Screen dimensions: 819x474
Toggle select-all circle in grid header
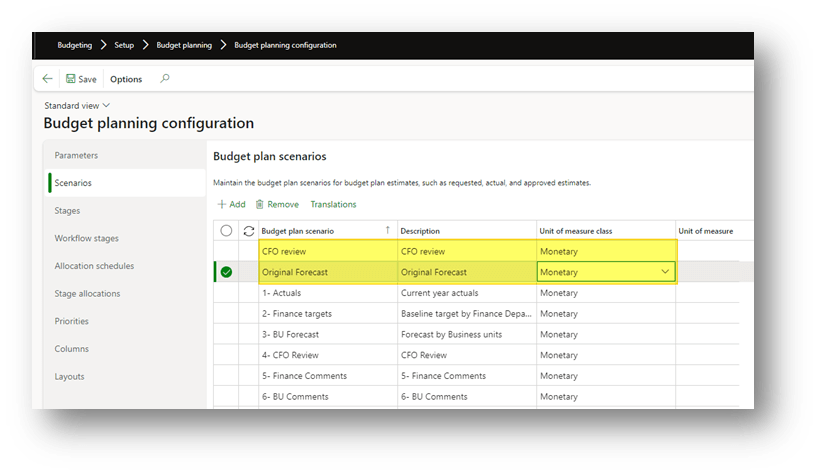pyautogui.click(x=226, y=231)
